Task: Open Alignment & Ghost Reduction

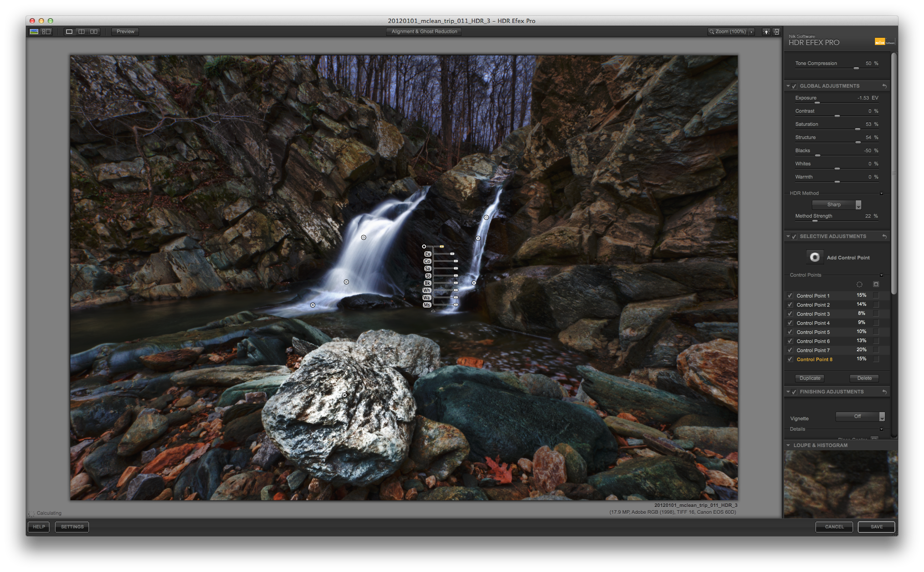Action: pyautogui.click(x=424, y=32)
